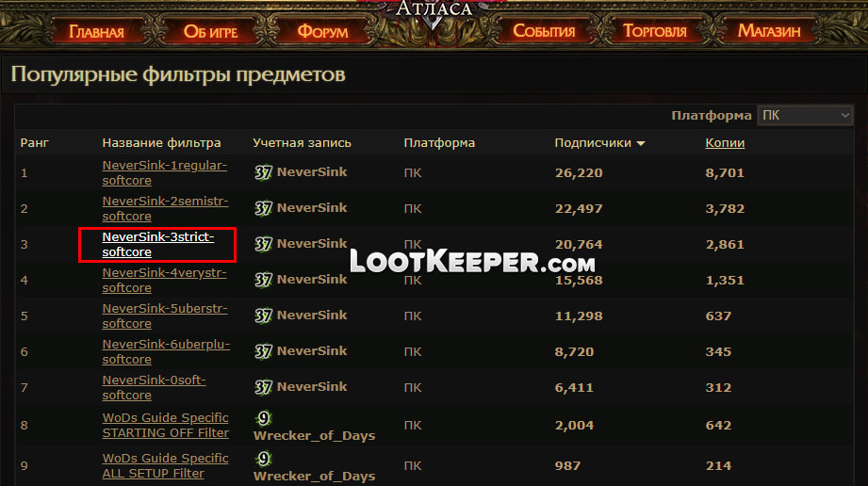This screenshot has height=486, width=868.
Task: Sort by the Подписчики column header
Action: point(593,143)
